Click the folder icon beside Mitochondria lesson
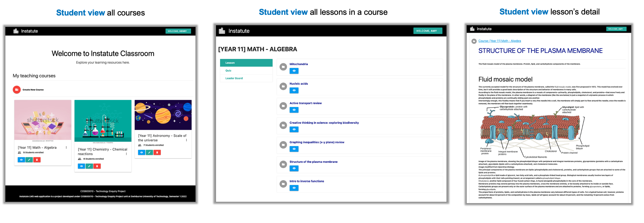This screenshot has width=644, height=223. [283, 67]
